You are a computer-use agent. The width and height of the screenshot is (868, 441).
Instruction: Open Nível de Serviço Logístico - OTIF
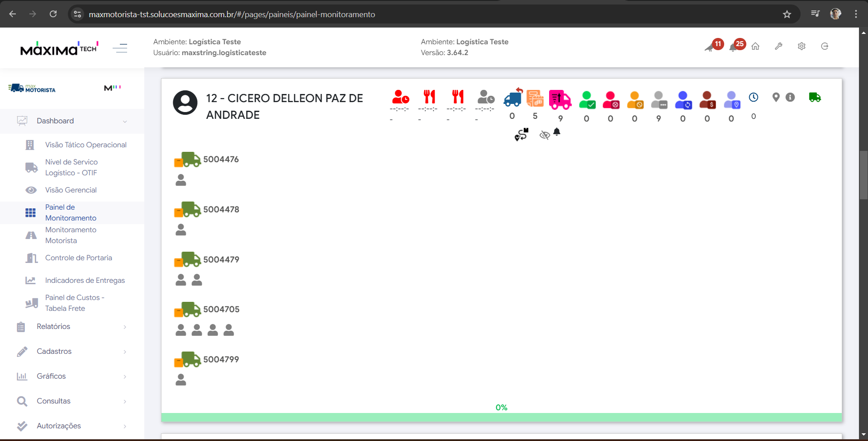pyautogui.click(x=71, y=167)
